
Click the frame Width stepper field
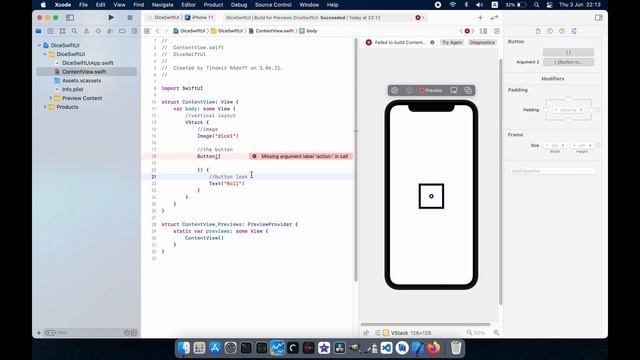click(555, 146)
